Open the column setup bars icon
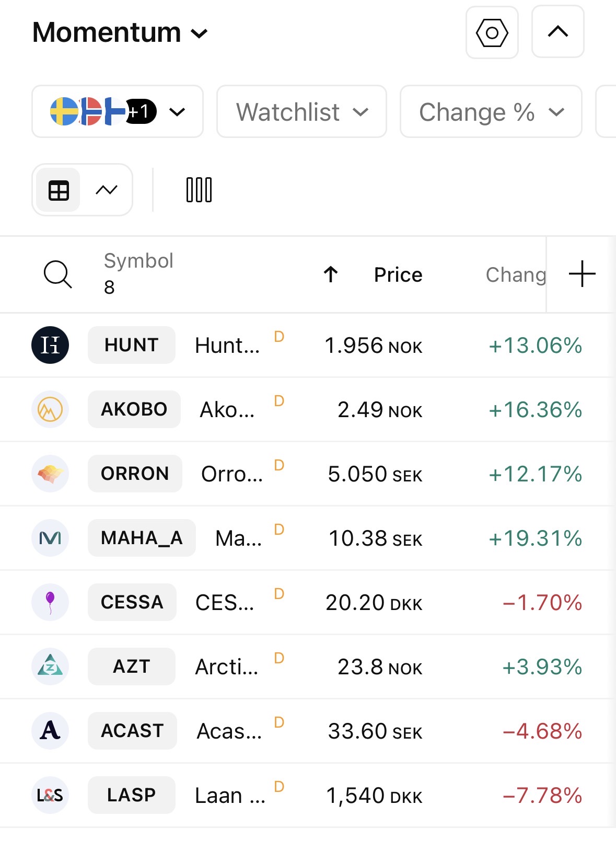 [x=199, y=190]
